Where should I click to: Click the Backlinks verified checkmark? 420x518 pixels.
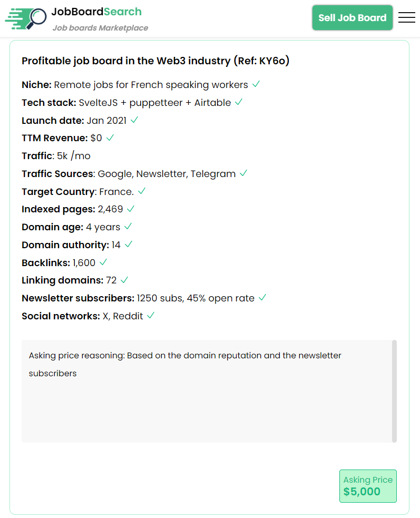pyautogui.click(x=103, y=262)
